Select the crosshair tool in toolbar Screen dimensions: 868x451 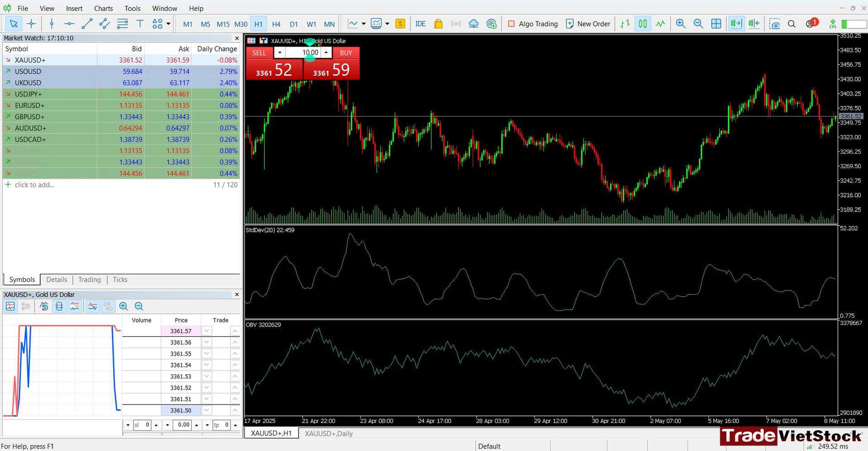(31, 23)
